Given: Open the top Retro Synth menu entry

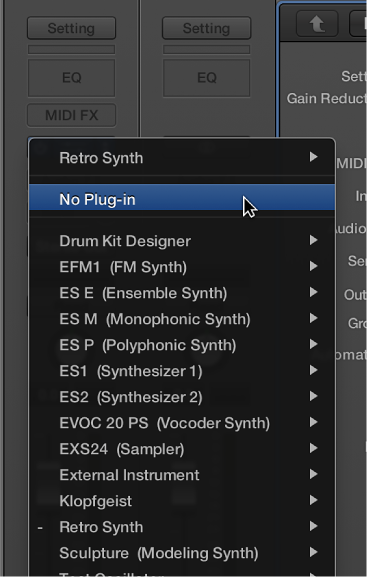Looking at the screenshot, I should 182,158.
